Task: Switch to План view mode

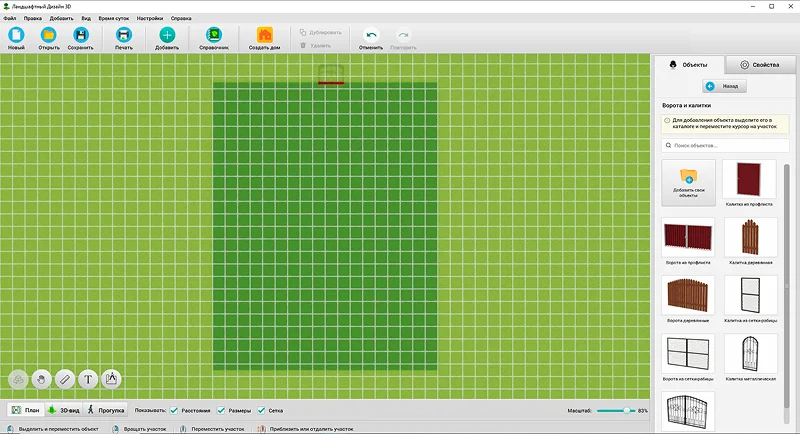Action: (26, 410)
